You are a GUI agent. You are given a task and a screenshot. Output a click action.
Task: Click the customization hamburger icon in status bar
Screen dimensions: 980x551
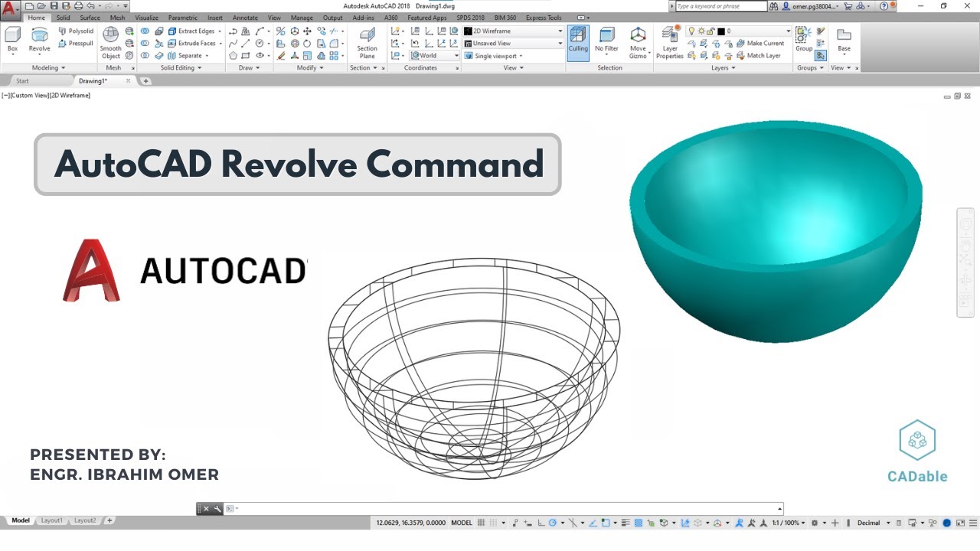point(972,523)
